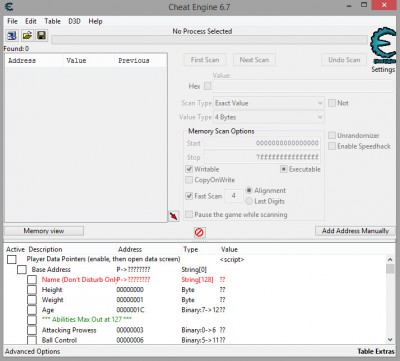Click the scan progress bar
The width and height of the screenshot is (400, 361).
click(209, 40)
